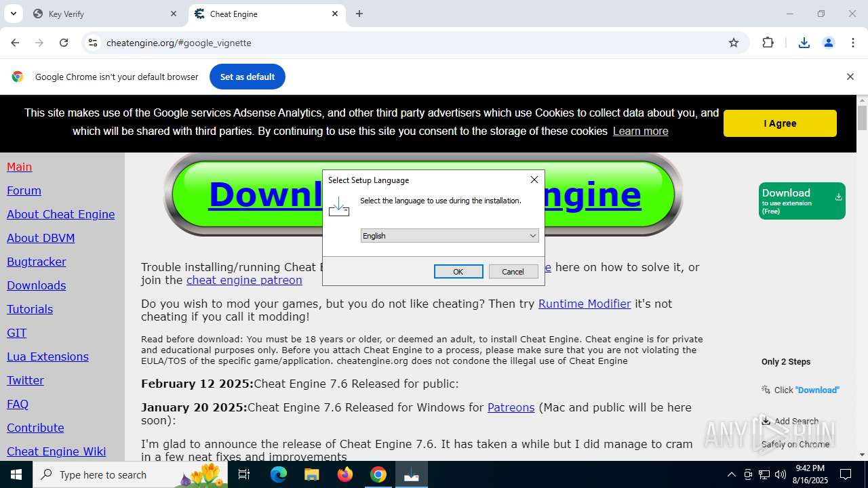Open Task View on taskbar

point(245,474)
